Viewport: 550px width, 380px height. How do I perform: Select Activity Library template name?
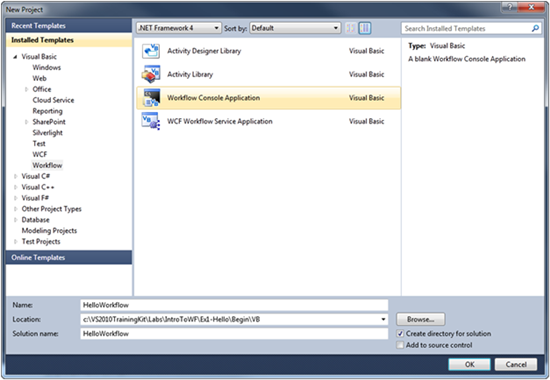tap(190, 74)
